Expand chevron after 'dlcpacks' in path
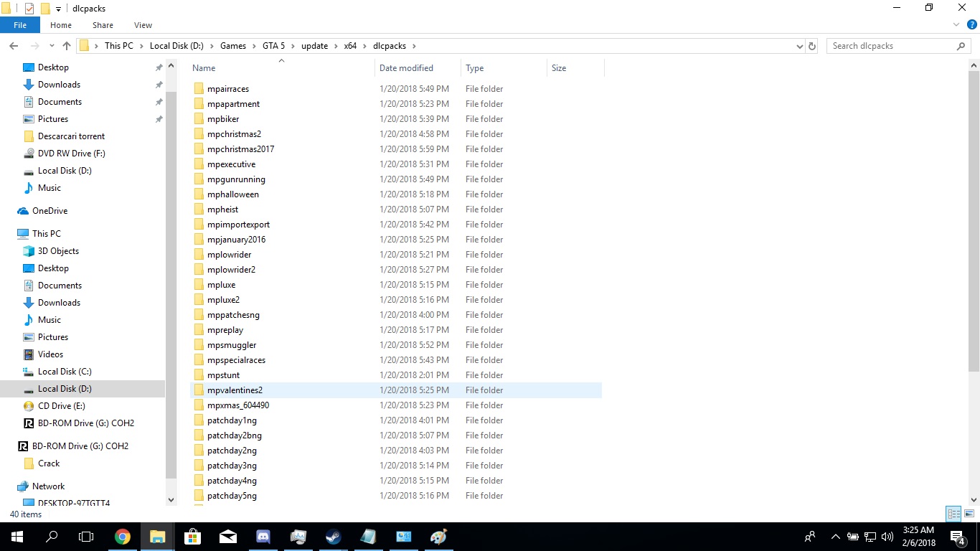 click(414, 46)
